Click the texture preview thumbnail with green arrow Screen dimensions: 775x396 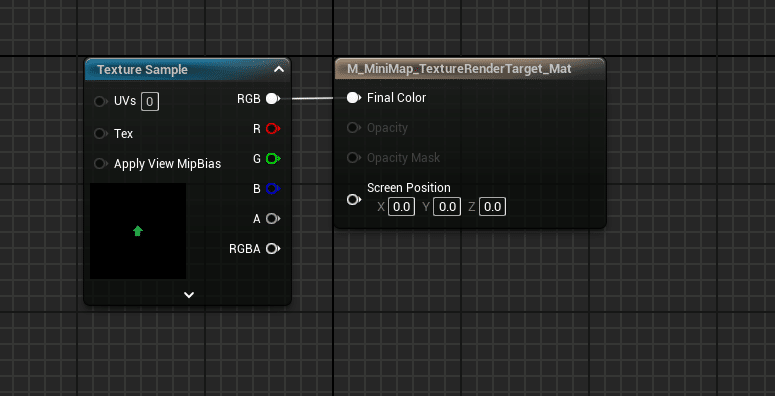point(138,231)
